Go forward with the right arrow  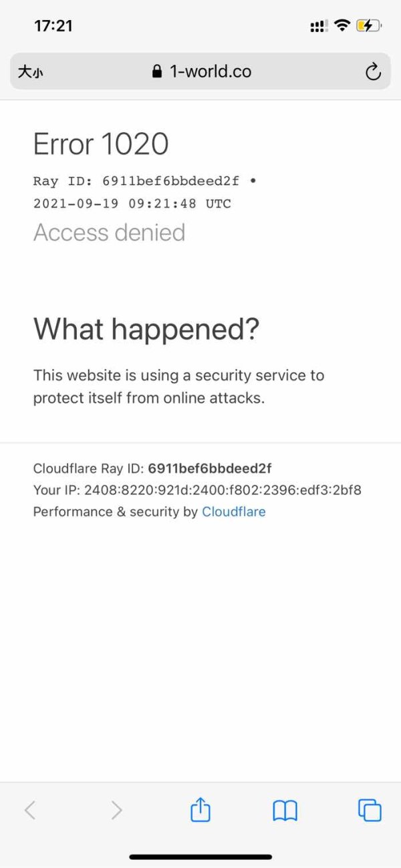pyautogui.click(x=116, y=811)
